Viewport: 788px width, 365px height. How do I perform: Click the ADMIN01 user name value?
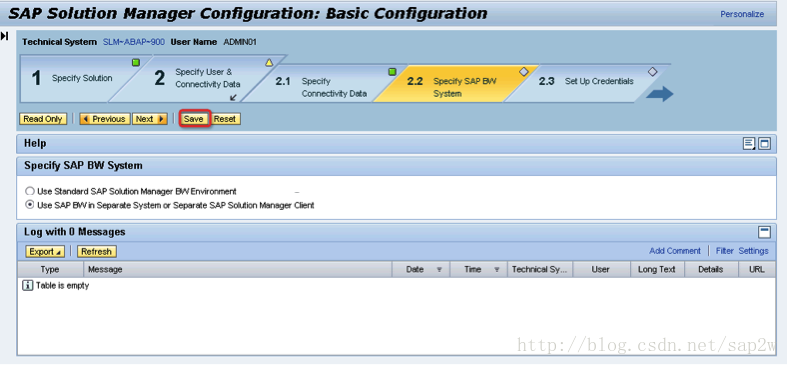[240, 42]
